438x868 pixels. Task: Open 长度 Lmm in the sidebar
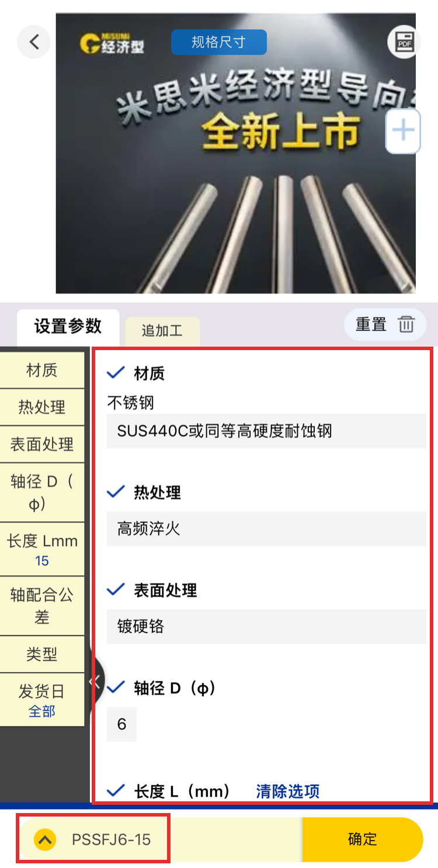(x=42, y=550)
